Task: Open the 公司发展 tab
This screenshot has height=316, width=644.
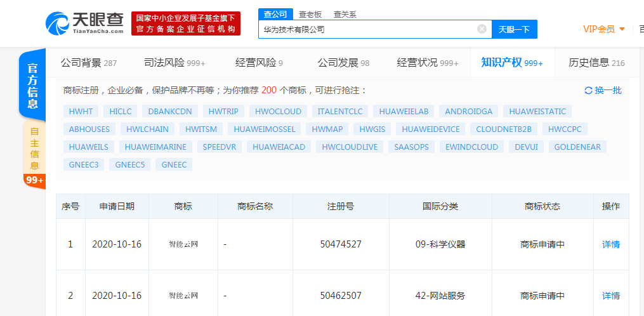Action: [x=343, y=63]
